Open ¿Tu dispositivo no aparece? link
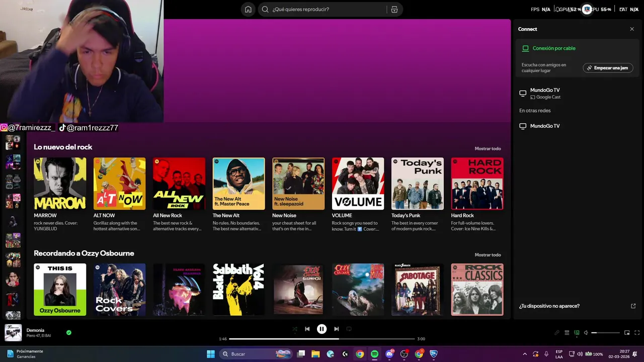This screenshot has height=362, width=644. point(549,306)
